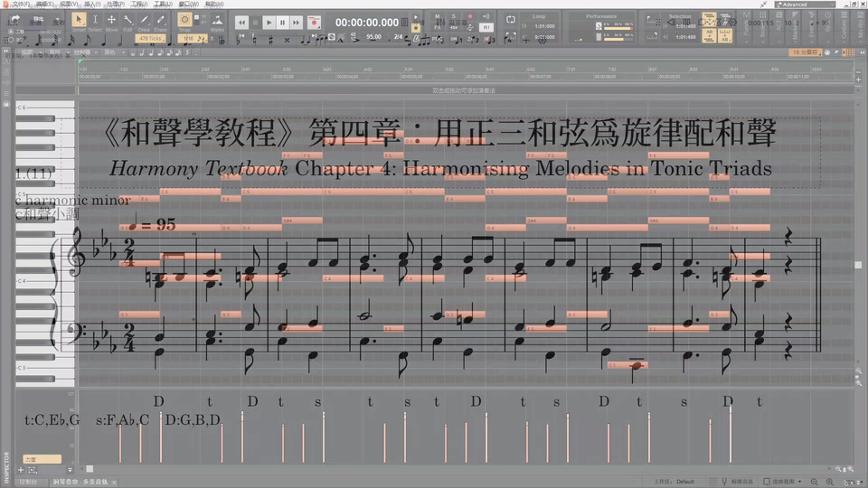Click the show/hide grid icon near note dropdown
The image size is (868, 488).
point(847,52)
